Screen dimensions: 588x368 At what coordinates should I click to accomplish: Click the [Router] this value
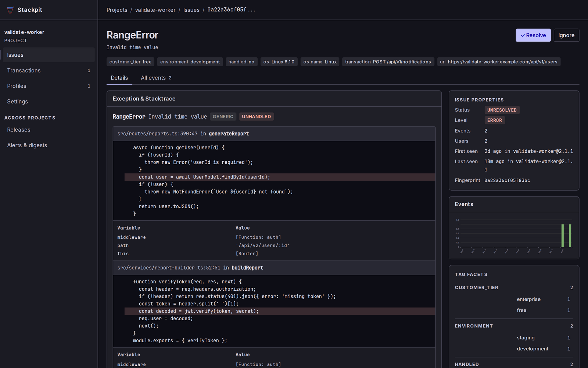[247, 254]
